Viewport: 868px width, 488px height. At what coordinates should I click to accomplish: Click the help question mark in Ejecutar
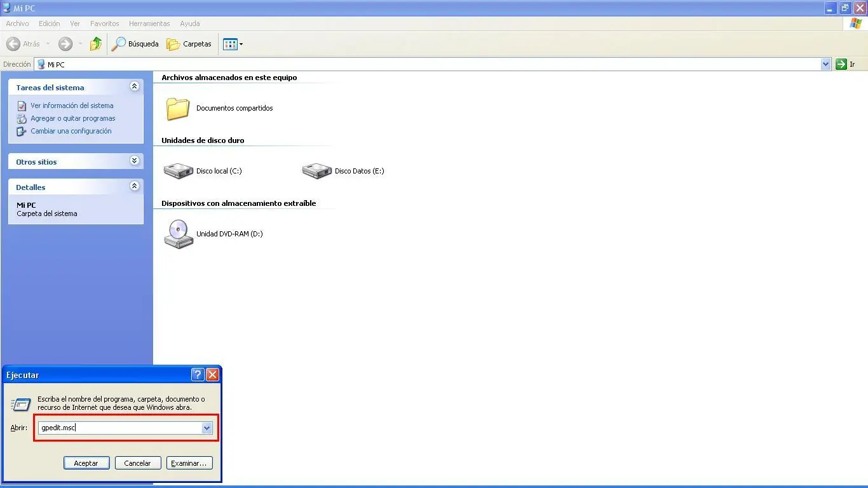(x=197, y=375)
